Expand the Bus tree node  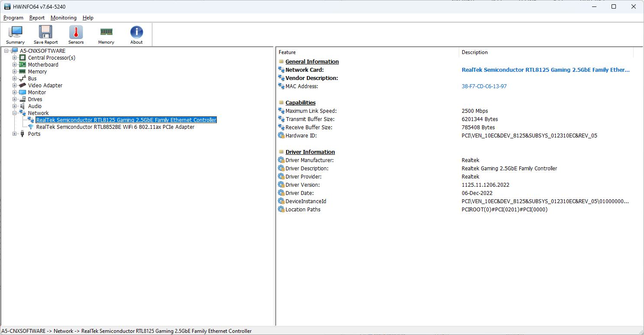(14, 78)
